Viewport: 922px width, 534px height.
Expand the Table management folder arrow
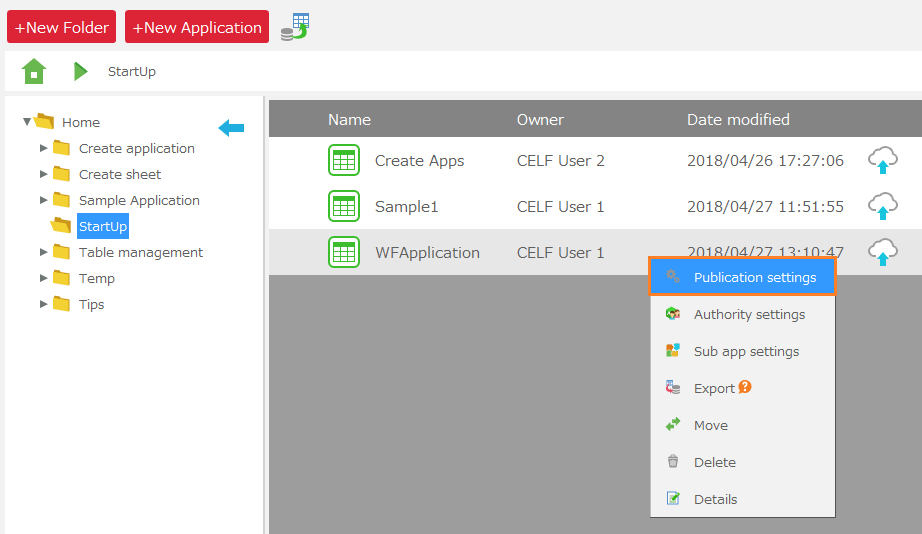[x=44, y=252]
